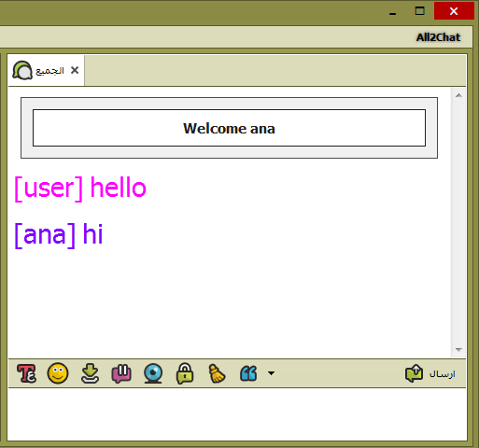This screenshot has width=479, height=448.
Task: Start the blue webcam
Action: pos(153,373)
